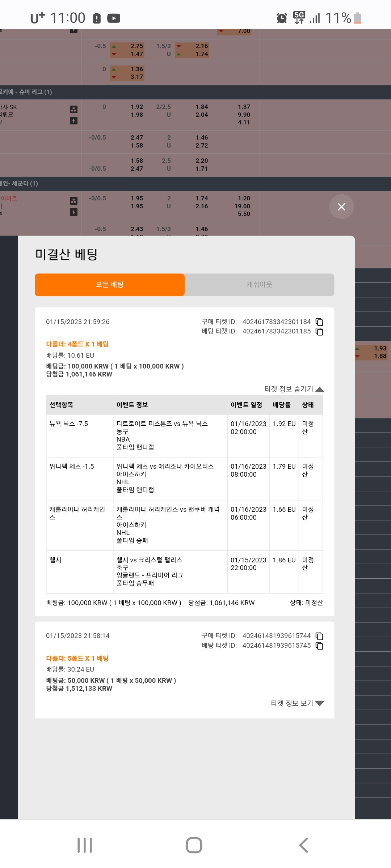Close the unsettled bets popup with X

(x=341, y=207)
